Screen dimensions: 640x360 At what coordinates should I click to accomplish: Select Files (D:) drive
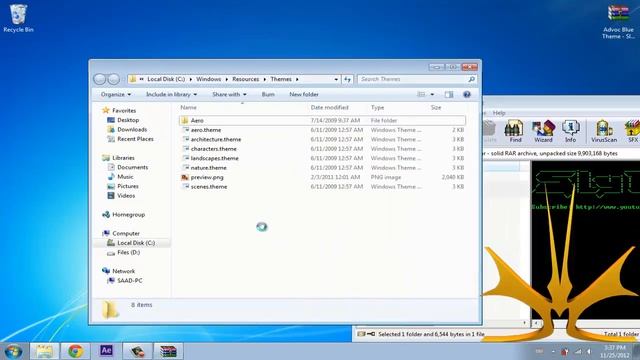point(128,252)
